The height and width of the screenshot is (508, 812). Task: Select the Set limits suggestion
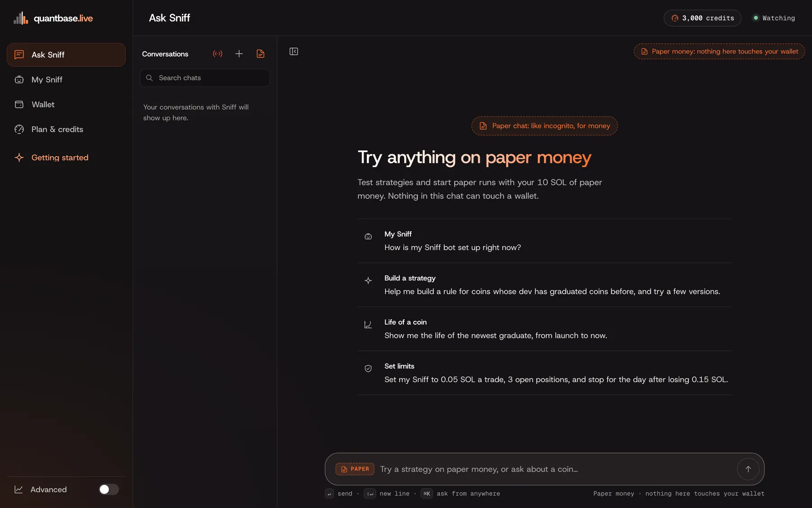(x=544, y=373)
